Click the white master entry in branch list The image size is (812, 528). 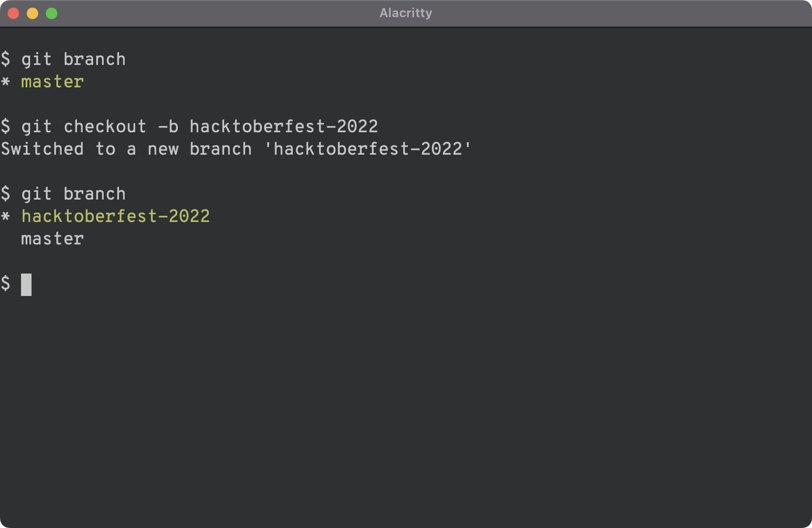point(53,239)
